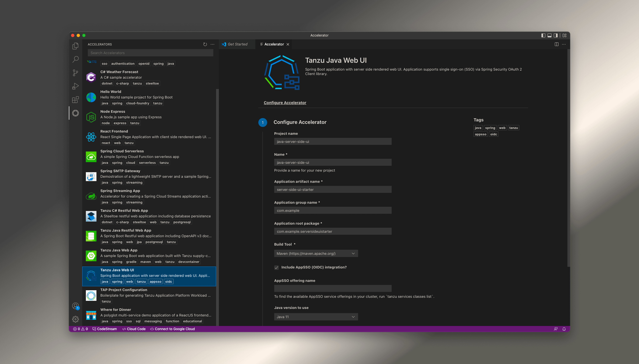This screenshot has width=639, height=364.
Task: Toggle the bottom panel layout button
Action: pos(549,36)
